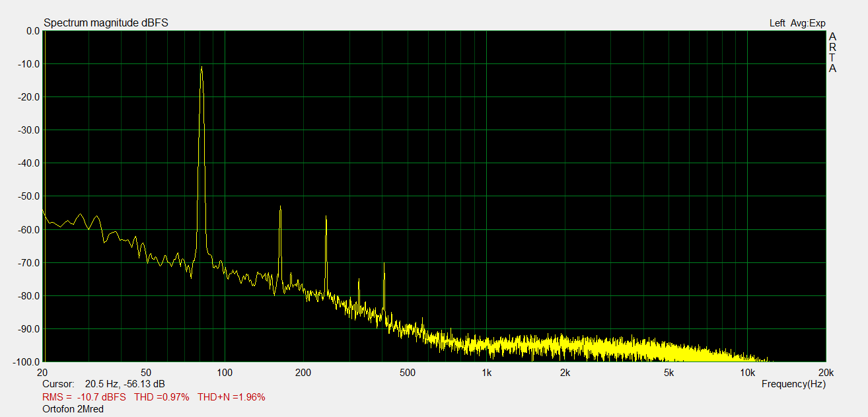The height and width of the screenshot is (417, 868).
Task: Click the -90.0 y-axis label
Action: [30, 328]
